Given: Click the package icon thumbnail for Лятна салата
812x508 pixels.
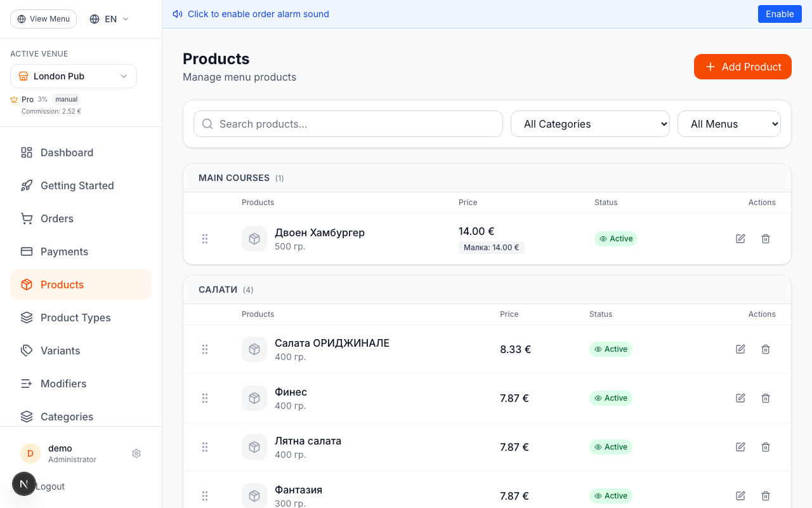Looking at the screenshot, I should [x=254, y=447].
